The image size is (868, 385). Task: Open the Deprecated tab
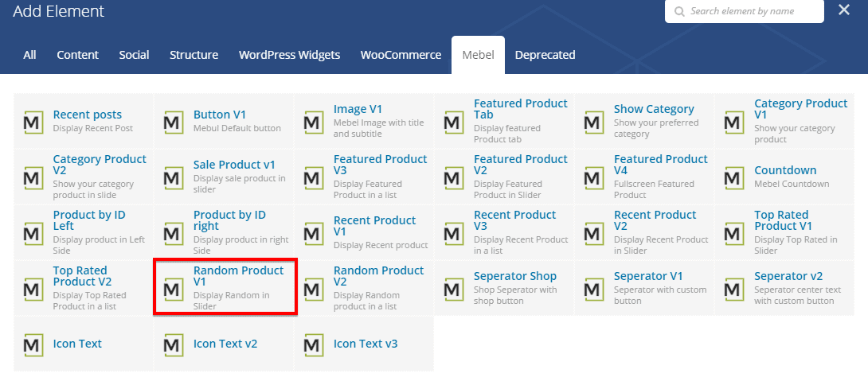click(x=545, y=55)
